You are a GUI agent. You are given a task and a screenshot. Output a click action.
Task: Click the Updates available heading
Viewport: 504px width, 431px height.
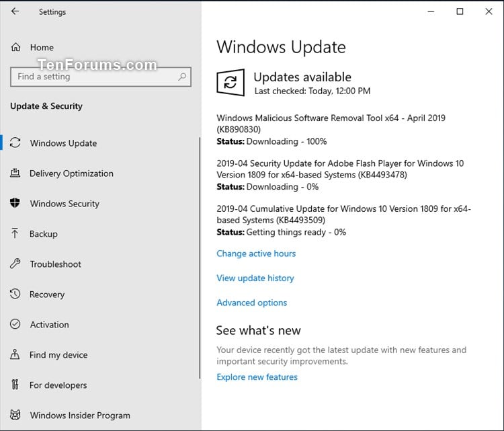pos(302,77)
